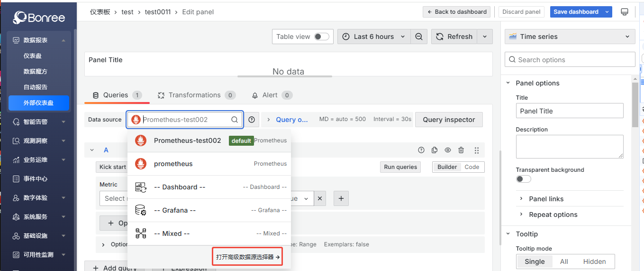
Task: Open data source help info icon
Action: [x=252, y=120]
